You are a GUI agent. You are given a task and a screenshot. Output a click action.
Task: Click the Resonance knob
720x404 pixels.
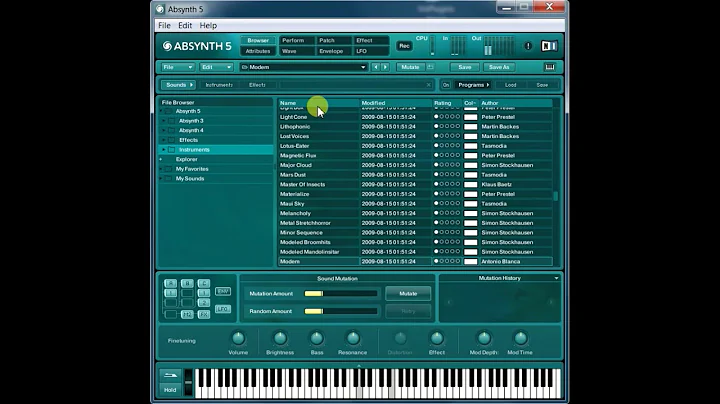pyautogui.click(x=353, y=338)
